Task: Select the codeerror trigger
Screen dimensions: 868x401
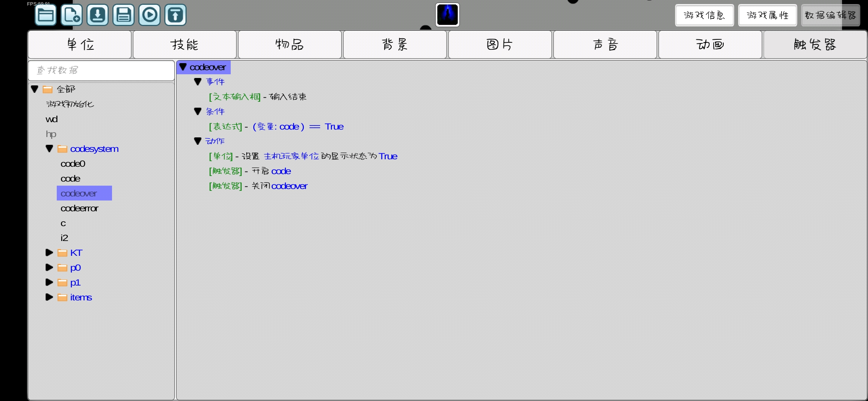Action: pos(79,208)
